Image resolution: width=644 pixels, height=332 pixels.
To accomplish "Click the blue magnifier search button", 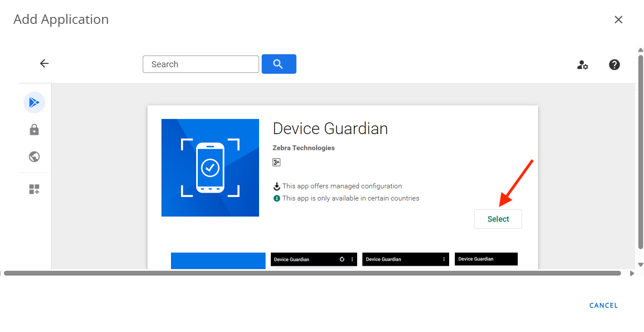I will coord(279,64).
